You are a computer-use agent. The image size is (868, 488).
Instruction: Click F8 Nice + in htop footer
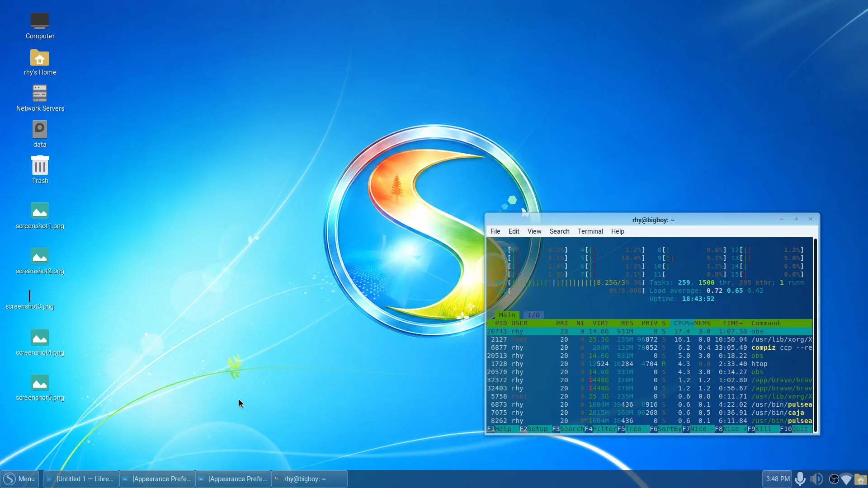(731, 429)
